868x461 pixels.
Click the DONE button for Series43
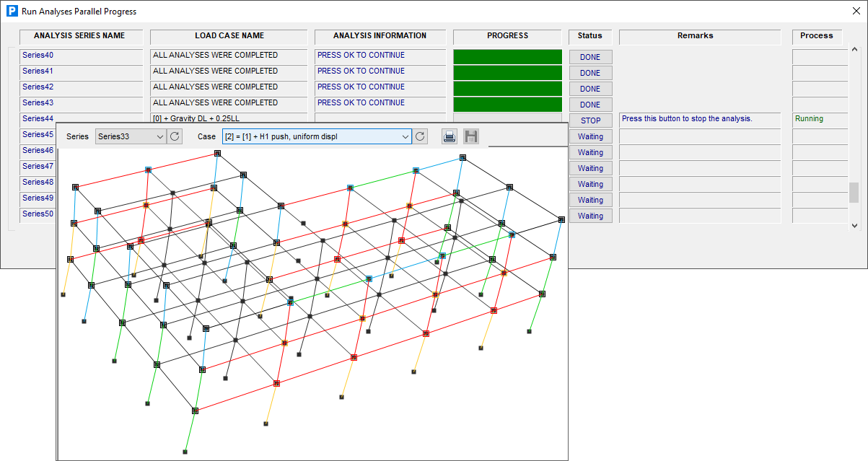click(x=590, y=105)
